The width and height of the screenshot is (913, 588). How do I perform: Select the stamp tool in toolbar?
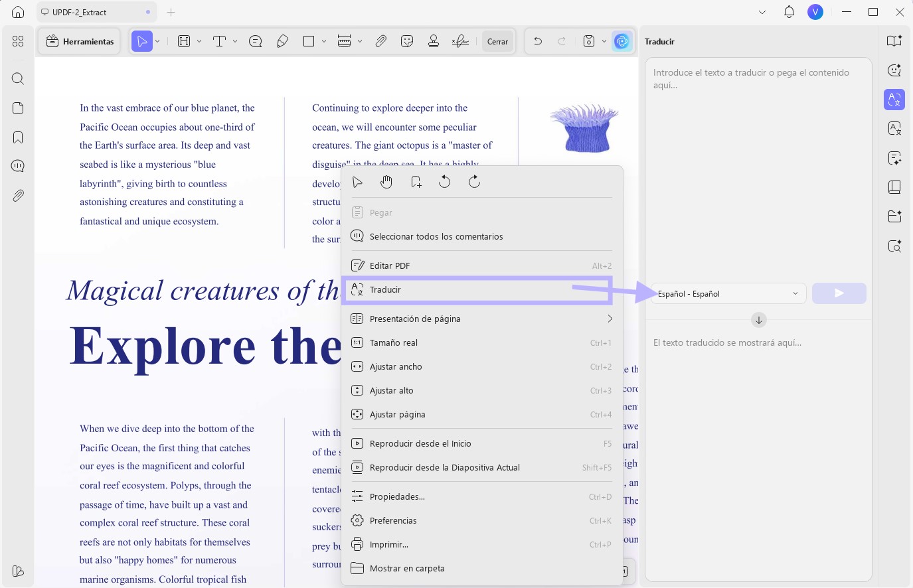(x=434, y=41)
